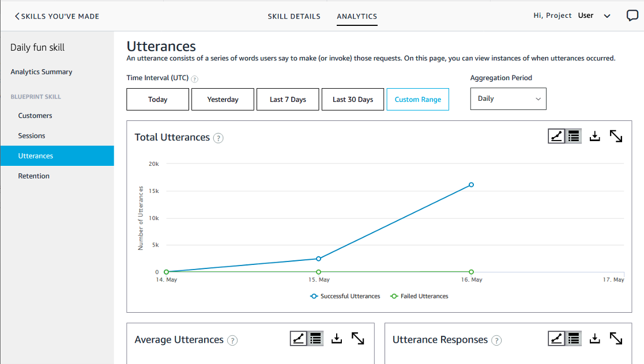Toggle the Failed Utterances legend entry
The width and height of the screenshot is (644, 364).
(419, 295)
